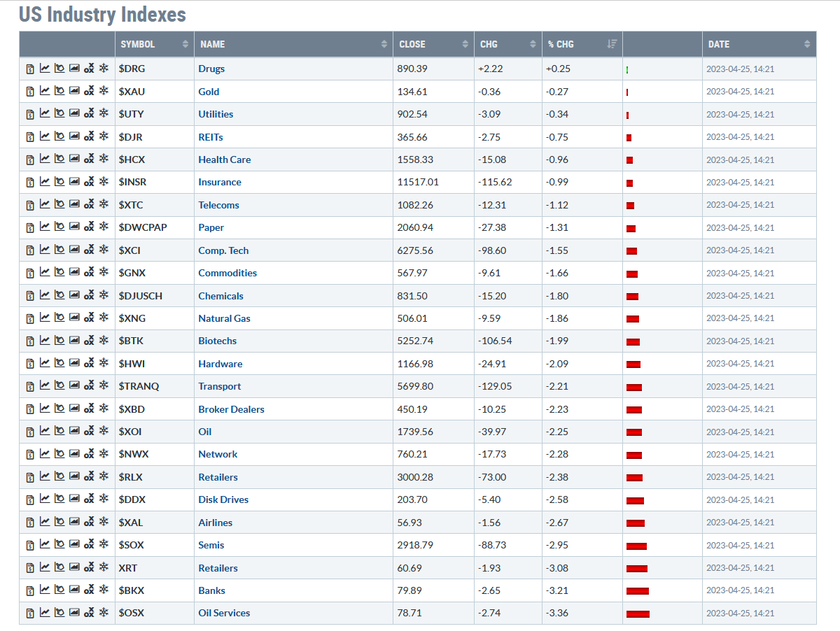The image size is (840, 631).
Task: Open GalleryView icon for $XTC row
Action: [x=74, y=205]
